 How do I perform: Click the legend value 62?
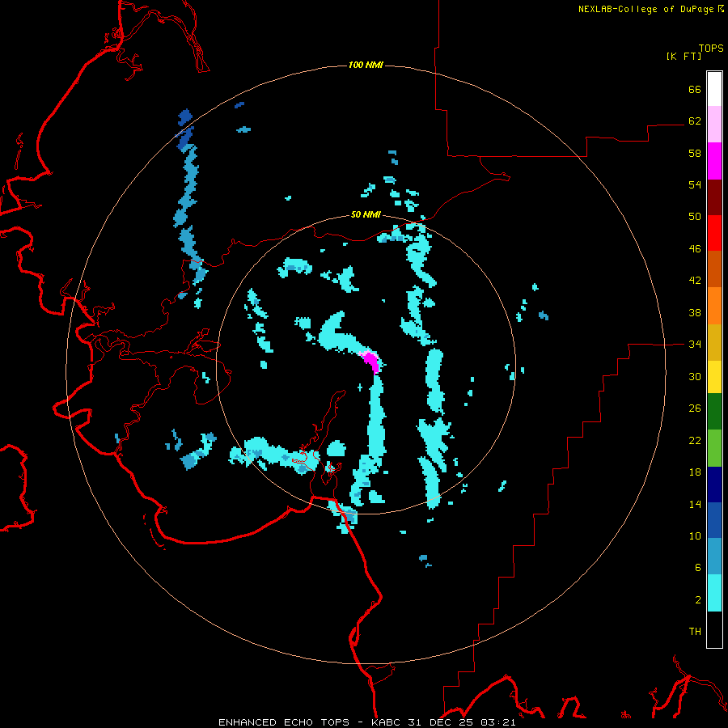(x=695, y=121)
